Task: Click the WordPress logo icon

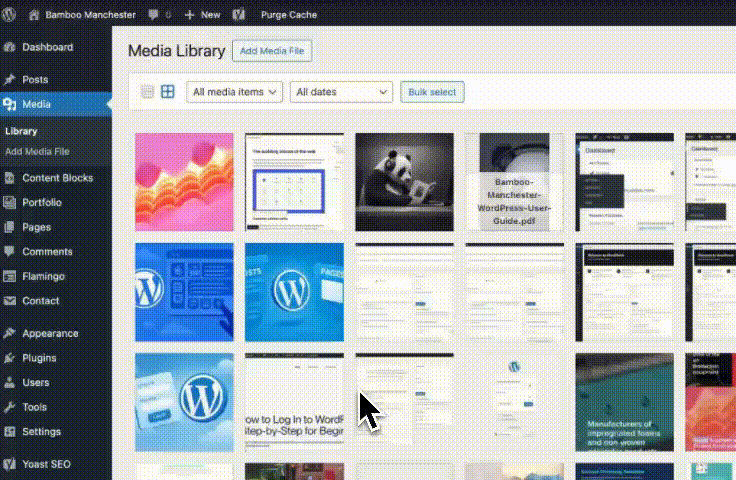Action: [x=8, y=15]
